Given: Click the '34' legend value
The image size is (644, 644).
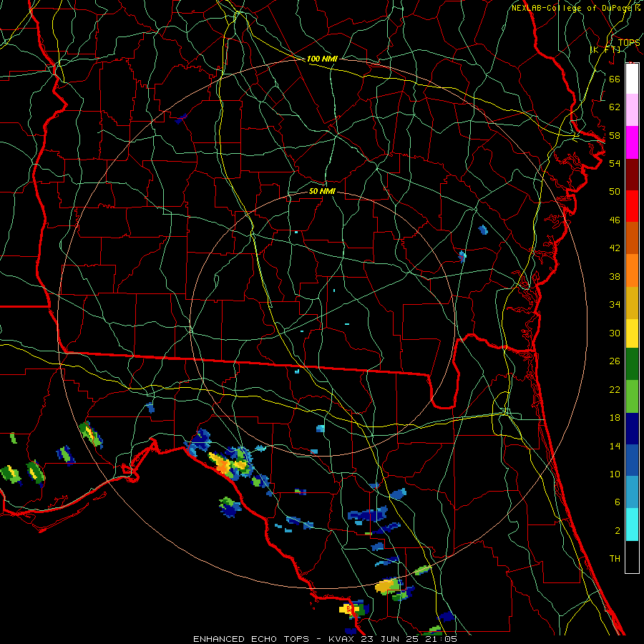Looking at the screenshot, I should pos(615,305).
